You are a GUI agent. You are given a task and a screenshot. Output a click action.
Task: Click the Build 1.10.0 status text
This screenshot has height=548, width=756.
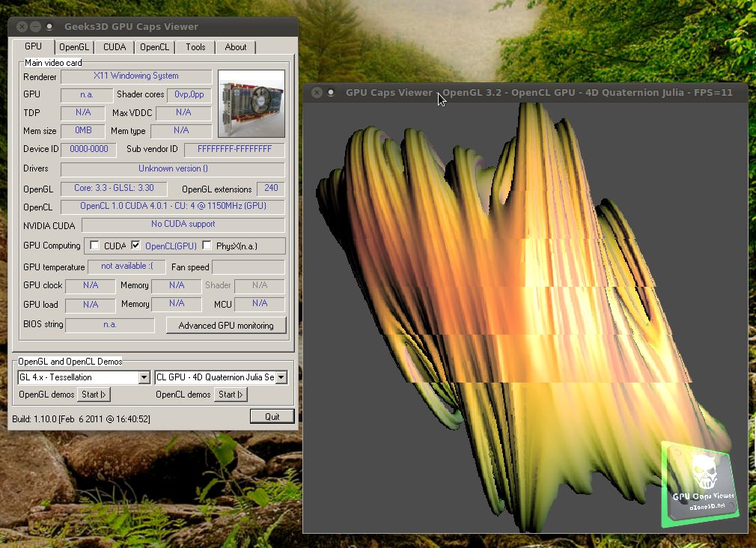pyautogui.click(x=81, y=418)
